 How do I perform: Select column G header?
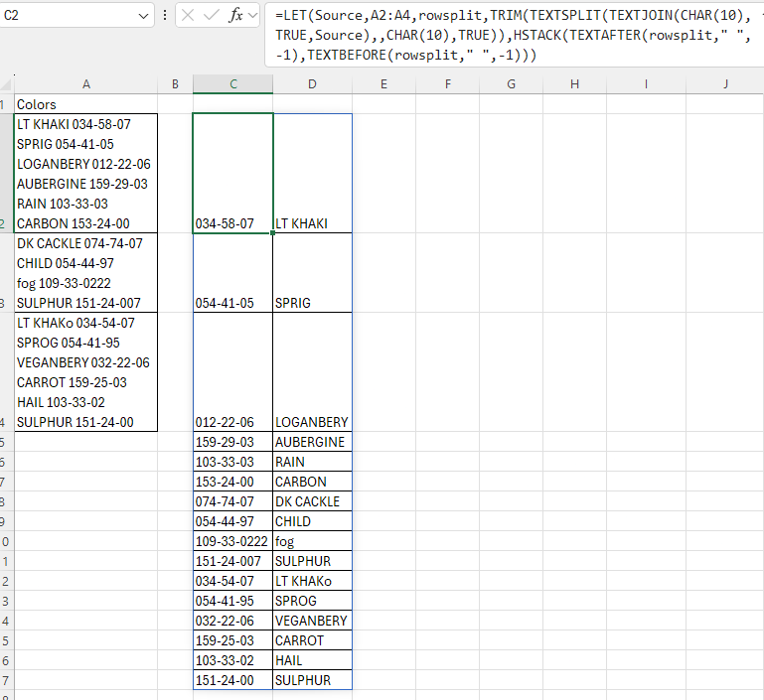(x=511, y=84)
